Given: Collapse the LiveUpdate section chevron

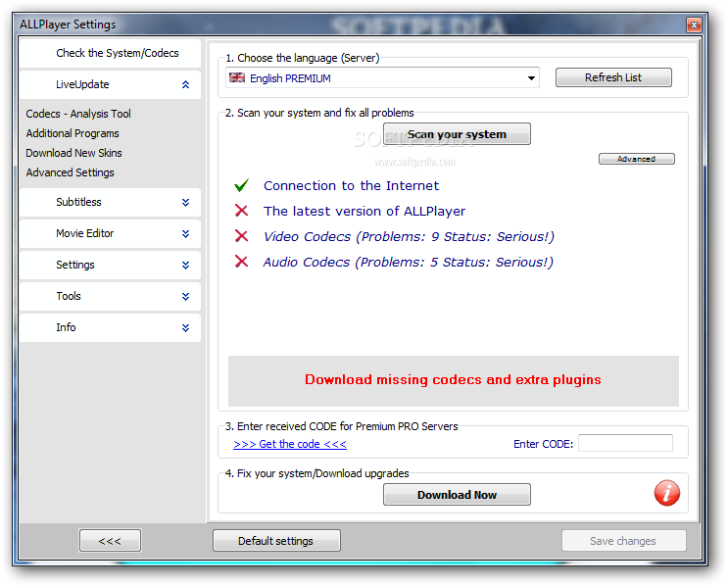Looking at the screenshot, I should (186, 84).
